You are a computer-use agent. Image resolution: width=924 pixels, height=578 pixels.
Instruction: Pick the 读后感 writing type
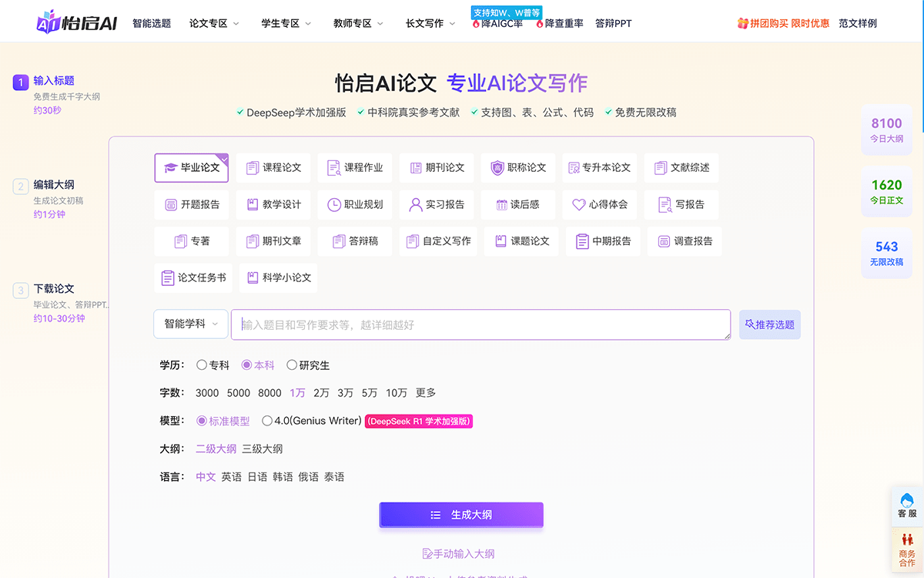tap(518, 205)
